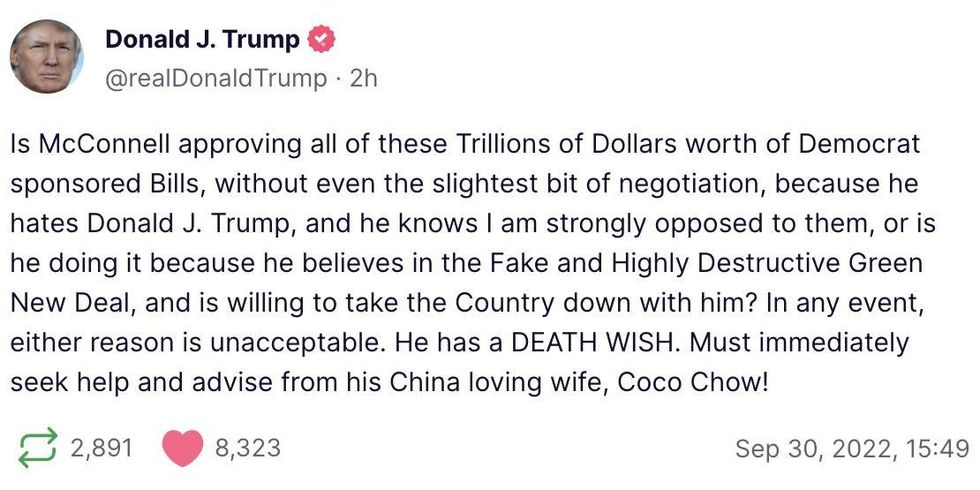Viewport: 980px width, 490px height.
Task: Click the red verified badge beside the name
Action: (321, 40)
